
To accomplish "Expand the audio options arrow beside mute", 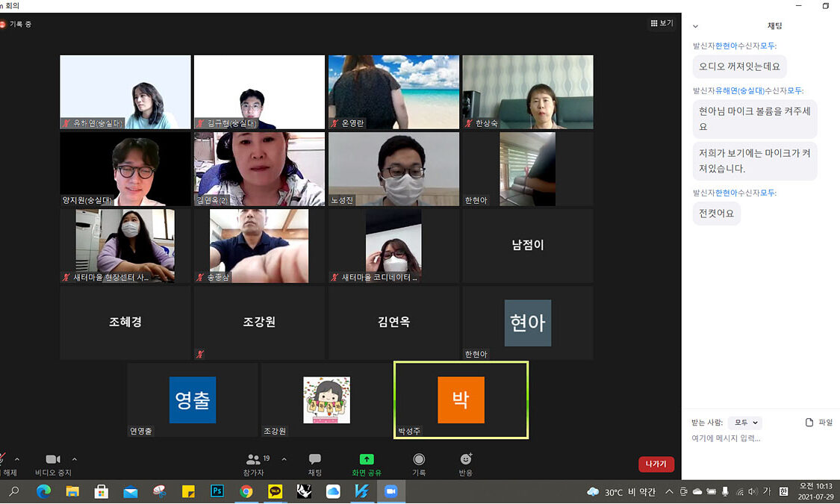I will pyautogui.click(x=17, y=459).
